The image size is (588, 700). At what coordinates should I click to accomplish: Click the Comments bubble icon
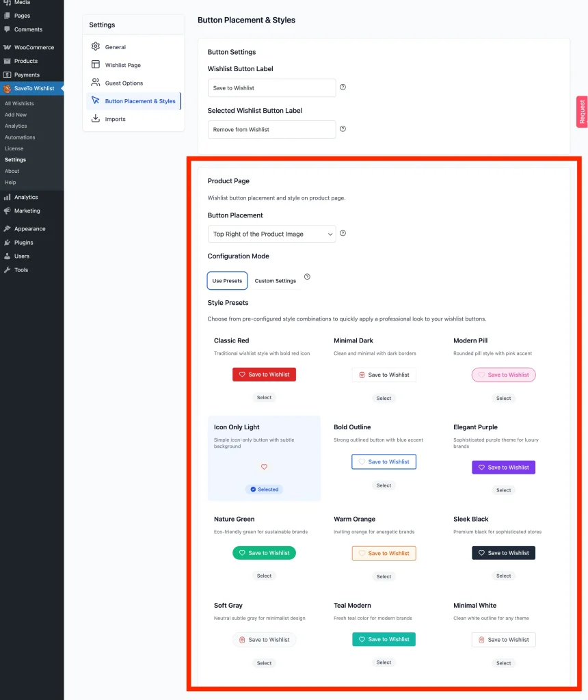coord(7,29)
